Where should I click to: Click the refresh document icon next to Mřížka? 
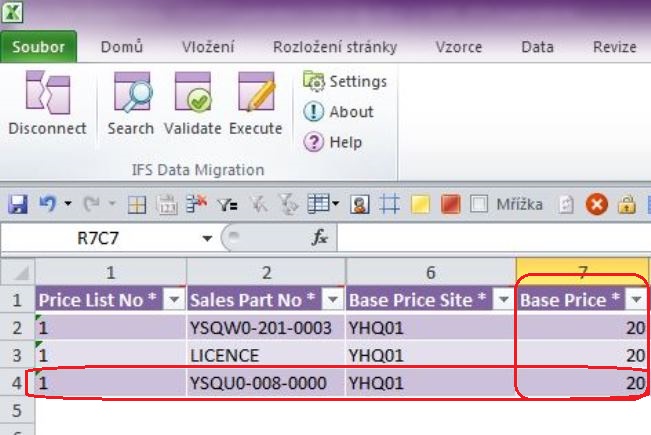click(x=566, y=204)
